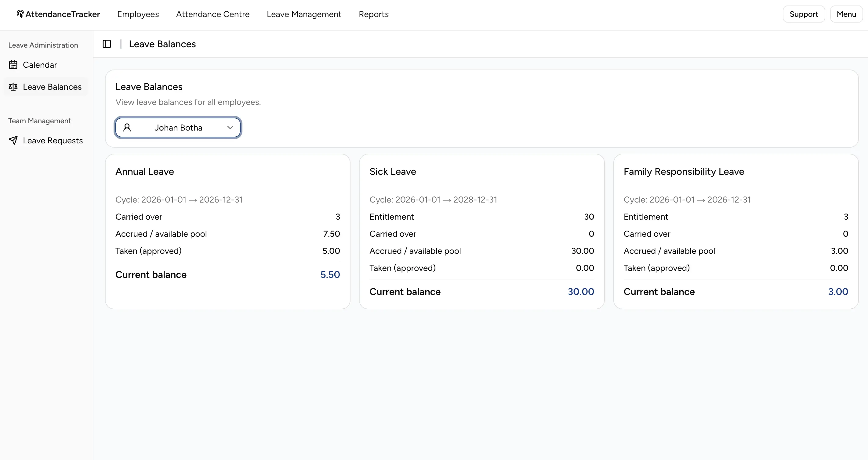Screen dimensions: 868x460
Task: Click the AttendanceTracker fingerprint logo icon
Action: [x=20, y=14]
